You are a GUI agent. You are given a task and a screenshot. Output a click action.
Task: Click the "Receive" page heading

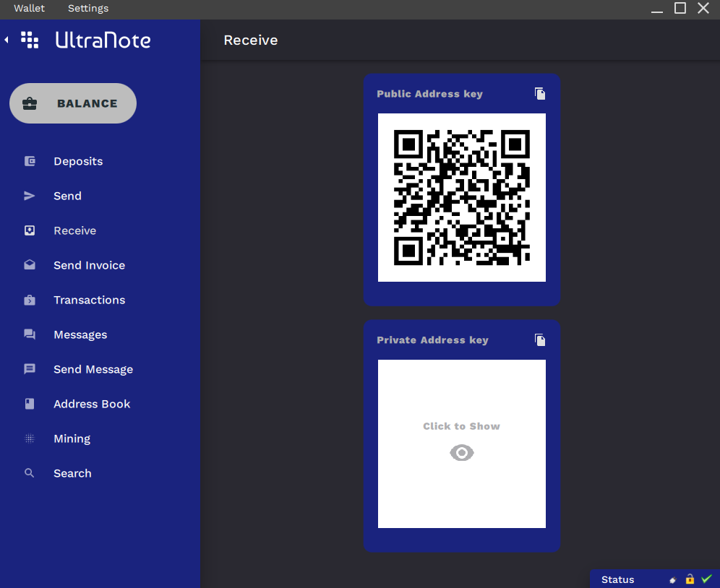[251, 40]
